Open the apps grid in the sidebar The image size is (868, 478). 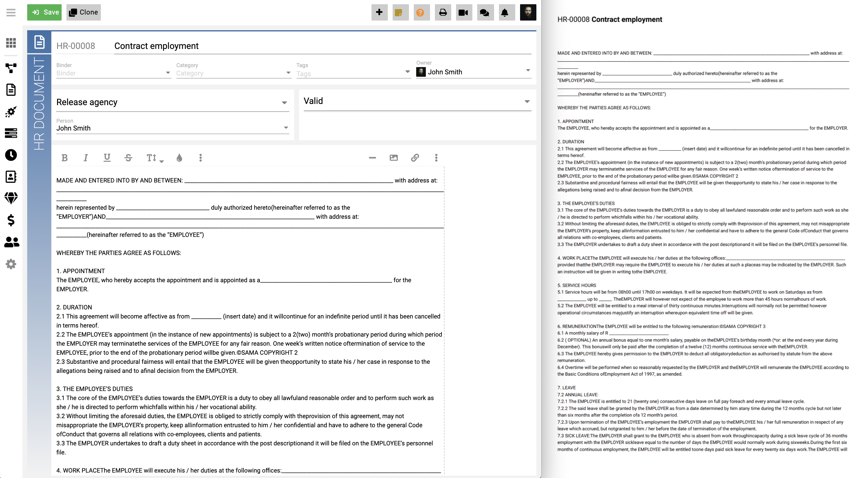coord(11,43)
